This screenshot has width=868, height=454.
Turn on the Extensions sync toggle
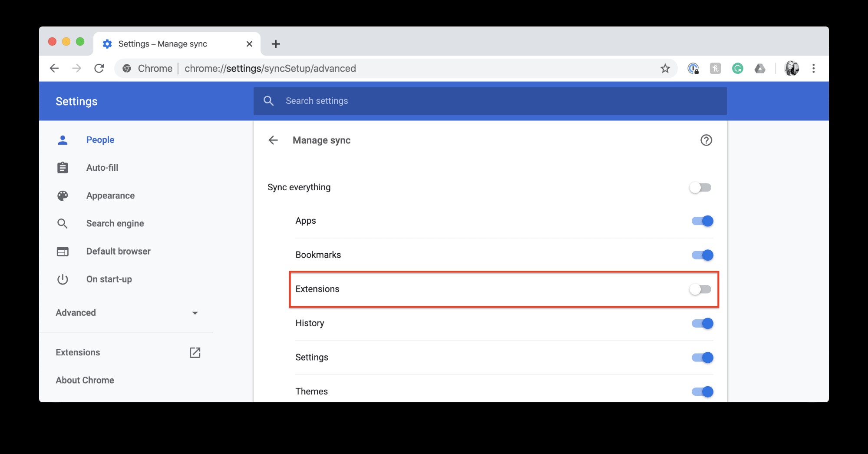pos(700,289)
